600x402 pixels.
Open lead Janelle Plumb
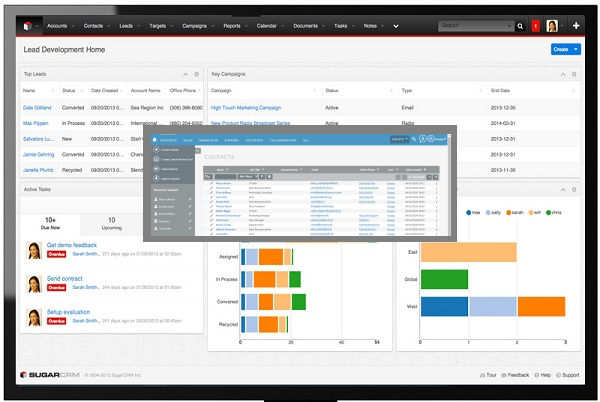tap(38, 170)
